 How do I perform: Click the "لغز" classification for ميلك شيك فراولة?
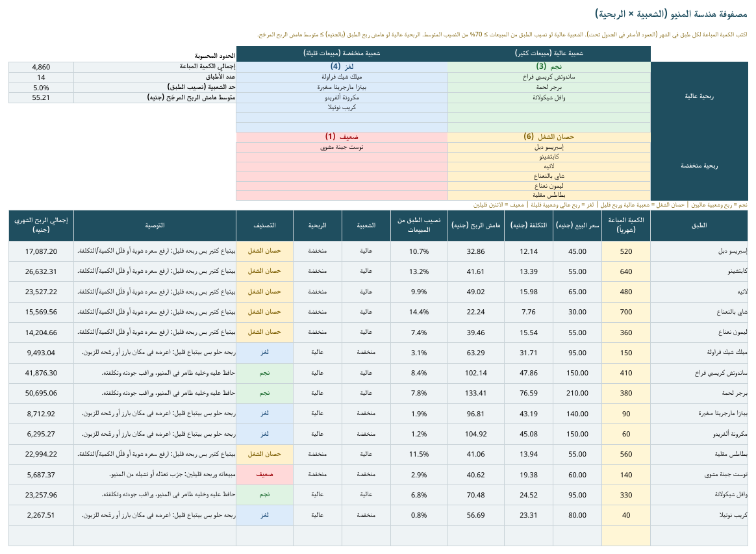coord(265,353)
